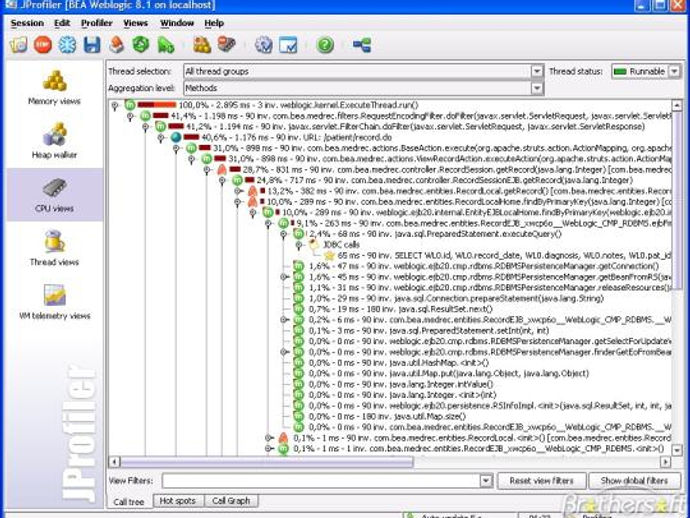Open Heap walker in the sidebar
Viewport: 690px width, 518px height.
pos(55,141)
